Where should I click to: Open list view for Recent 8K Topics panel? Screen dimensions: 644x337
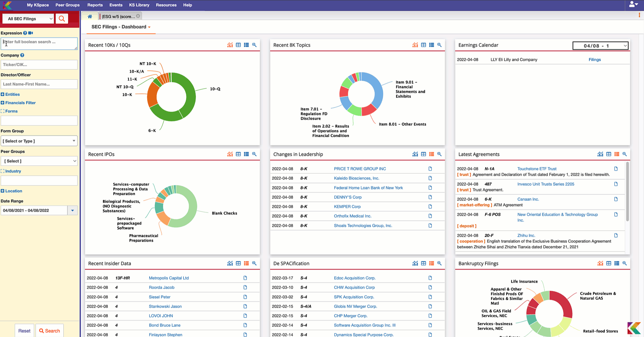[x=432, y=45]
